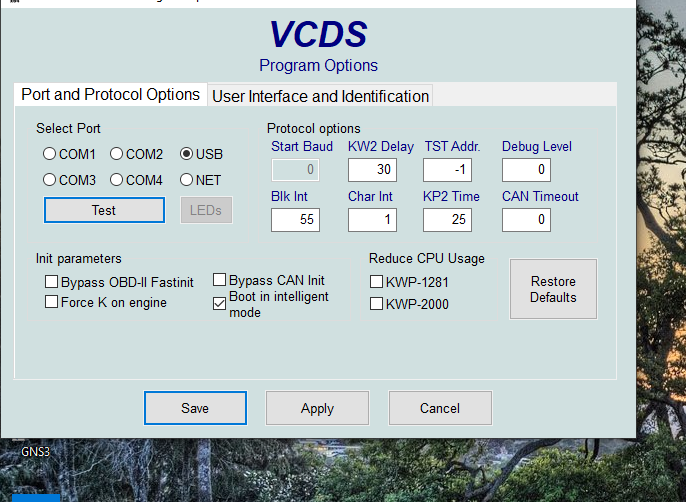Click the Start Baud field

tap(295, 170)
